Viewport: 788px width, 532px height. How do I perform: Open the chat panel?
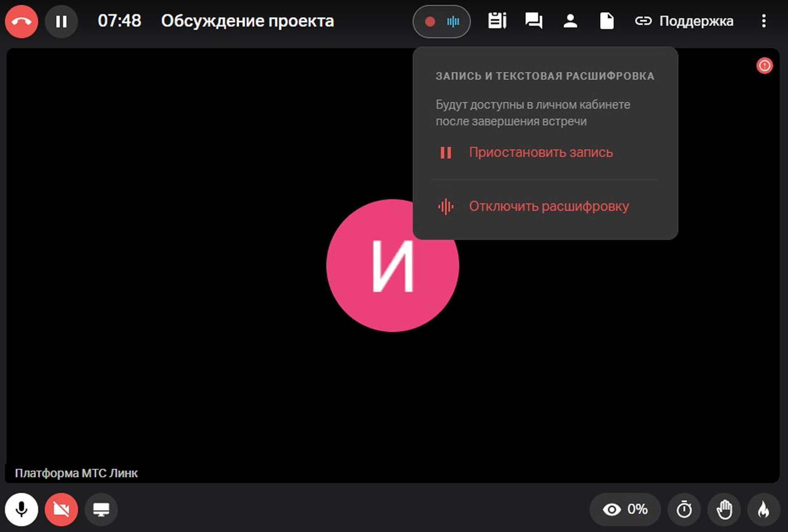click(x=534, y=21)
